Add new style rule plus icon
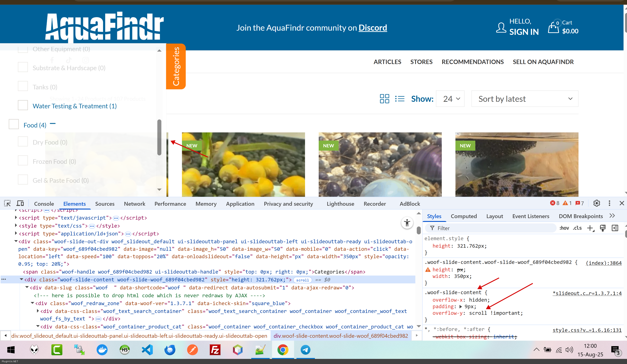 (x=590, y=228)
